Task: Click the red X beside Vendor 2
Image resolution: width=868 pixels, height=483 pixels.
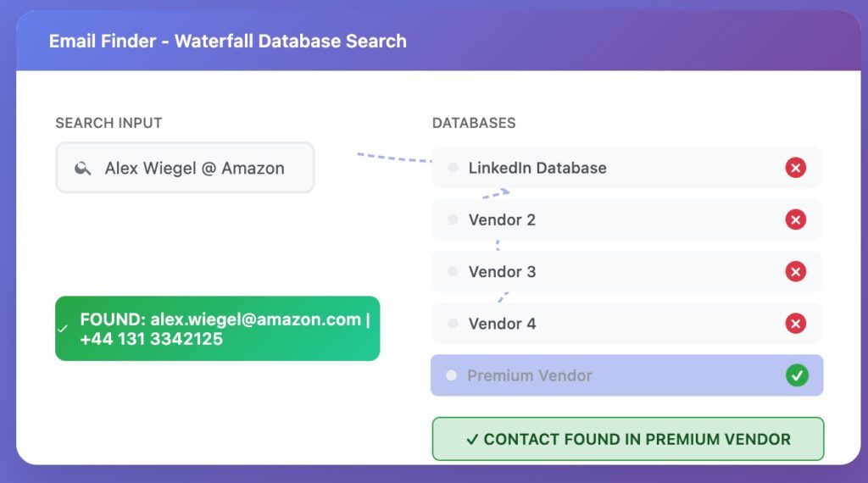Action: 795,219
